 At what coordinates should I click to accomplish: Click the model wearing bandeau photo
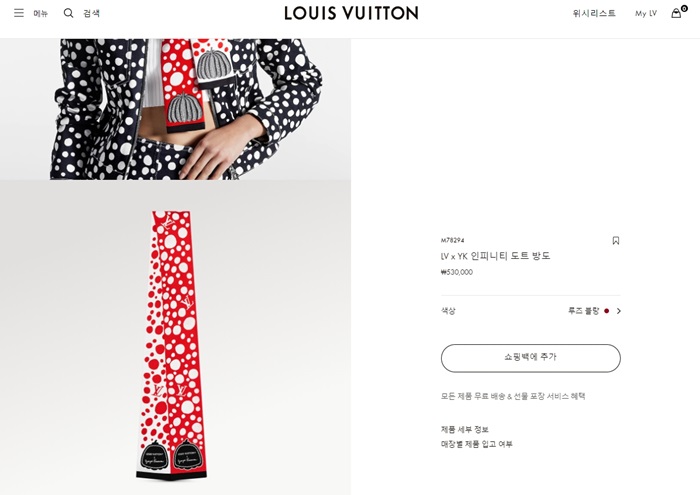click(x=175, y=109)
